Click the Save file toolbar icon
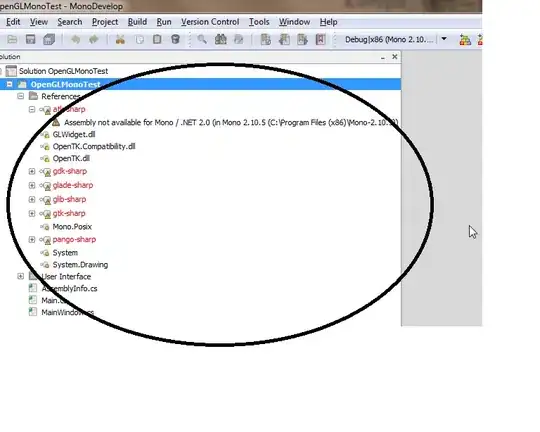Viewport: 540px width, 432px height. (30, 40)
